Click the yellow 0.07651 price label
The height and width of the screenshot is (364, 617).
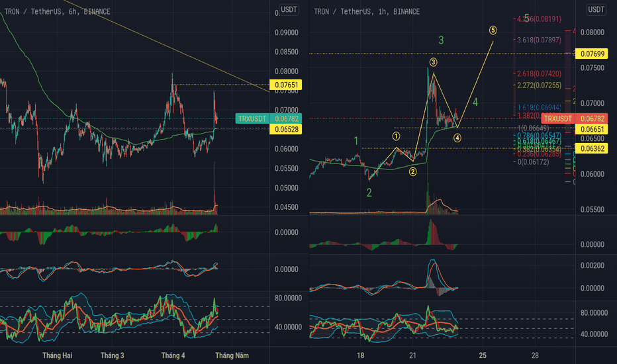[x=286, y=85]
